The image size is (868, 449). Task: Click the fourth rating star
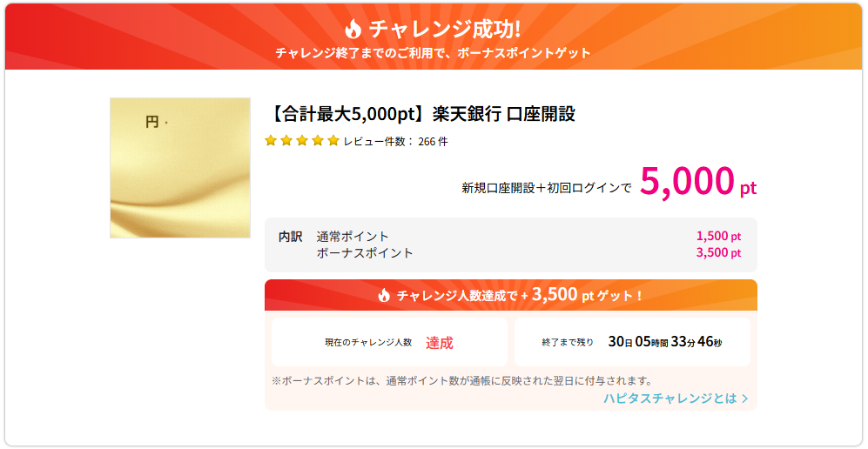[318, 141]
